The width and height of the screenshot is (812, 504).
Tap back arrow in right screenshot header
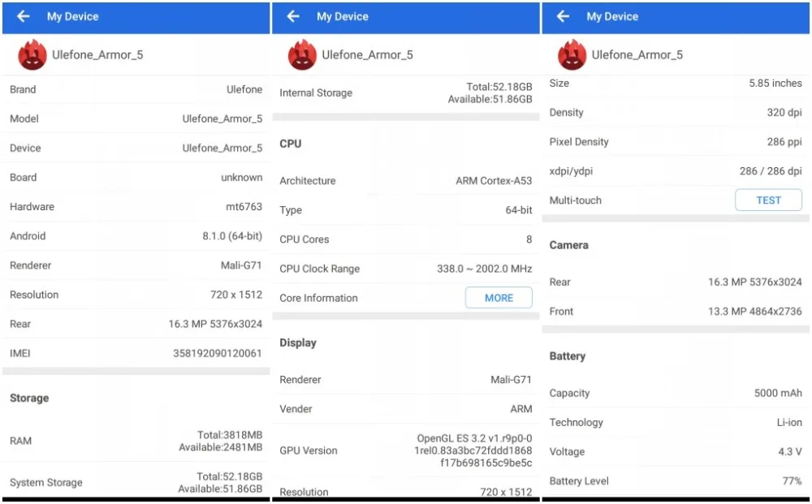[x=563, y=16]
